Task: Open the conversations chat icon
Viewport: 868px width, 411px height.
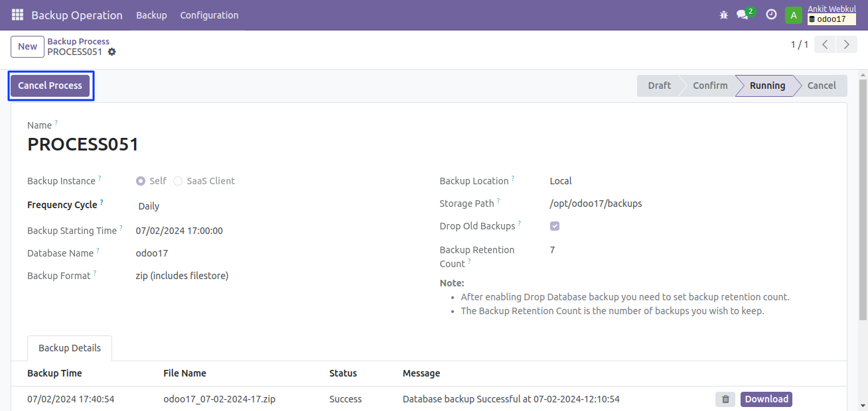Action: [743, 15]
